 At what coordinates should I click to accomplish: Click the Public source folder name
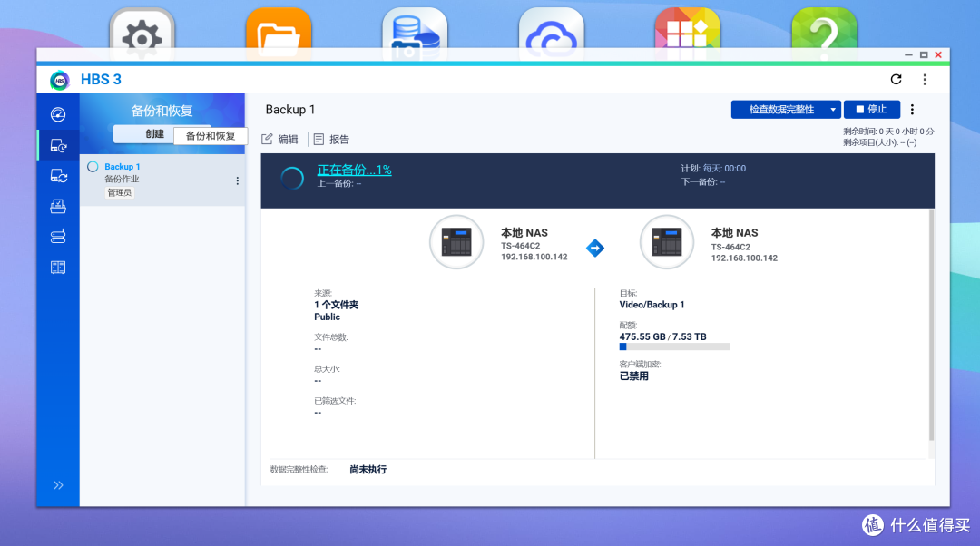(x=327, y=317)
